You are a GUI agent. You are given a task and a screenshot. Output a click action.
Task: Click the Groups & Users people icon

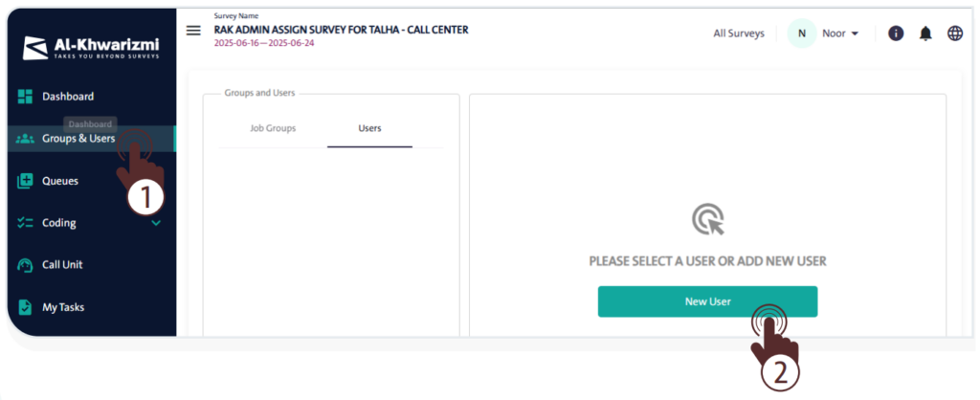click(26, 139)
